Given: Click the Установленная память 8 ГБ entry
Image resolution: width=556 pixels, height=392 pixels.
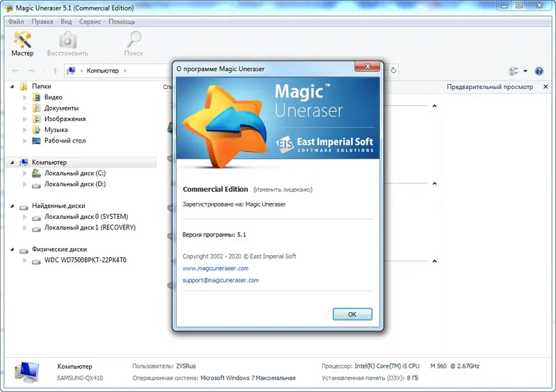Looking at the screenshot, I should pyautogui.click(x=370, y=378).
